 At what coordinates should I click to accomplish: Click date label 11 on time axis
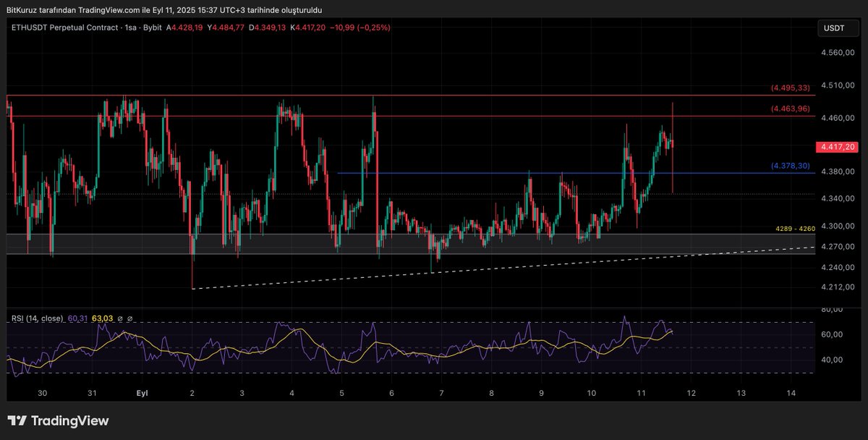(641, 393)
